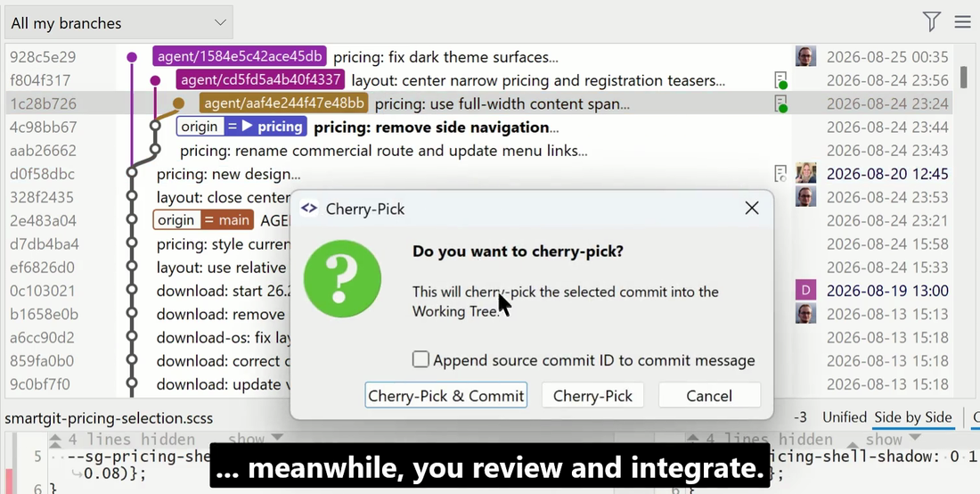Click commit hash 859fa0b0
The width and height of the screenshot is (980, 494).
coord(41,361)
